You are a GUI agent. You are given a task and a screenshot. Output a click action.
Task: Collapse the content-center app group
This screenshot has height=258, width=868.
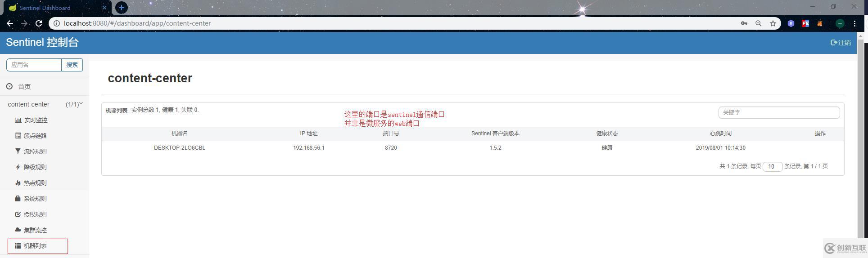click(45, 104)
